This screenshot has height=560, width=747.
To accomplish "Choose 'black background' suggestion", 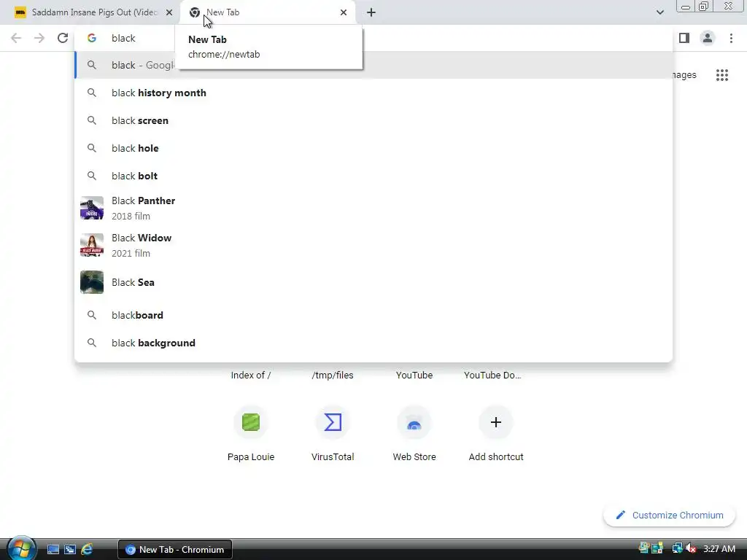I will pyautogui.click(x=374, y=343).
